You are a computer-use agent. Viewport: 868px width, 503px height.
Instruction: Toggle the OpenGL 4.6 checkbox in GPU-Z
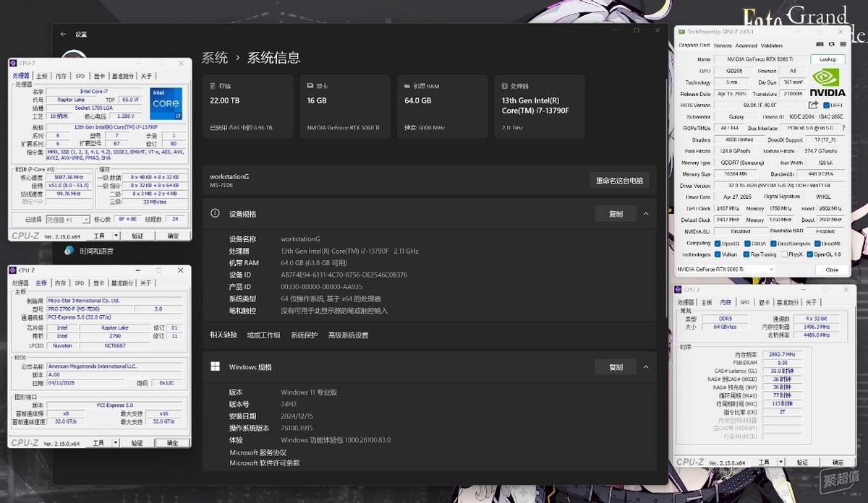(809, 254)
